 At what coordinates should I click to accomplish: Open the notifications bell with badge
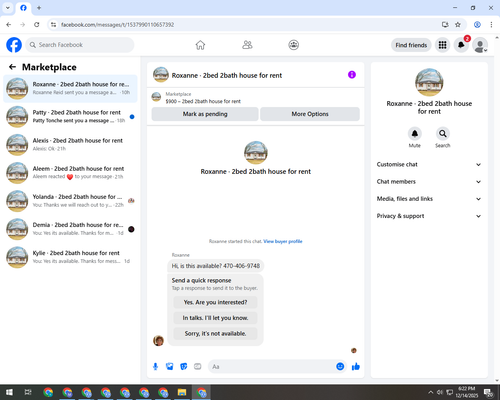coord(461,45)
